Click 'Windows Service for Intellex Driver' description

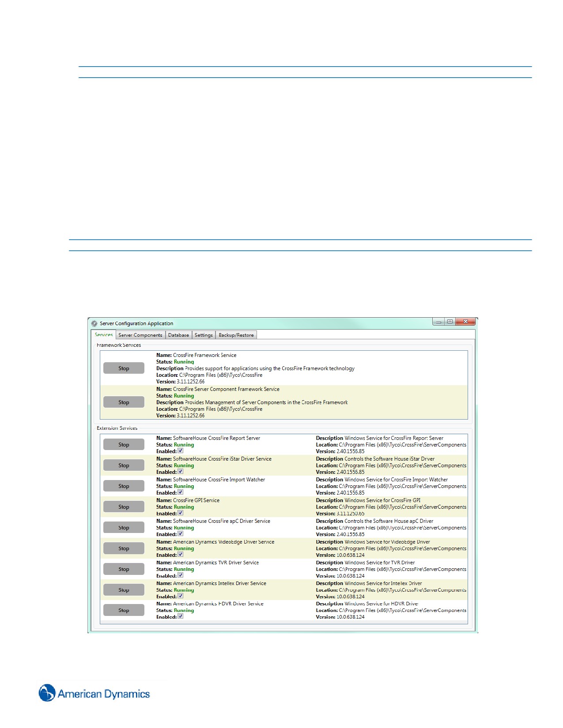pos(383,583)
